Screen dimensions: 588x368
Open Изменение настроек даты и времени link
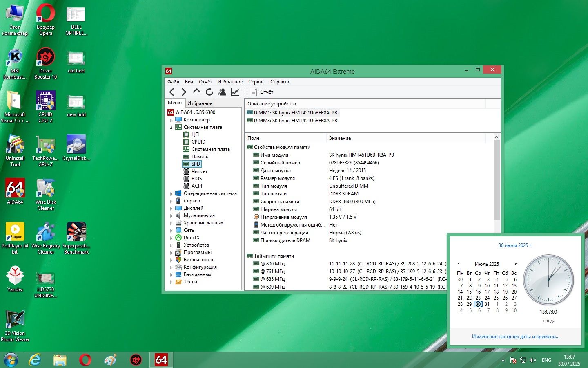pos(515,337)
